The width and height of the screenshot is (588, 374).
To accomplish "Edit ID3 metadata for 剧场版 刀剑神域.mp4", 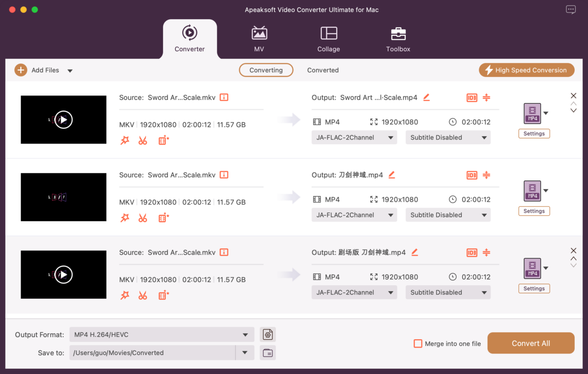I will click(471, 253).
